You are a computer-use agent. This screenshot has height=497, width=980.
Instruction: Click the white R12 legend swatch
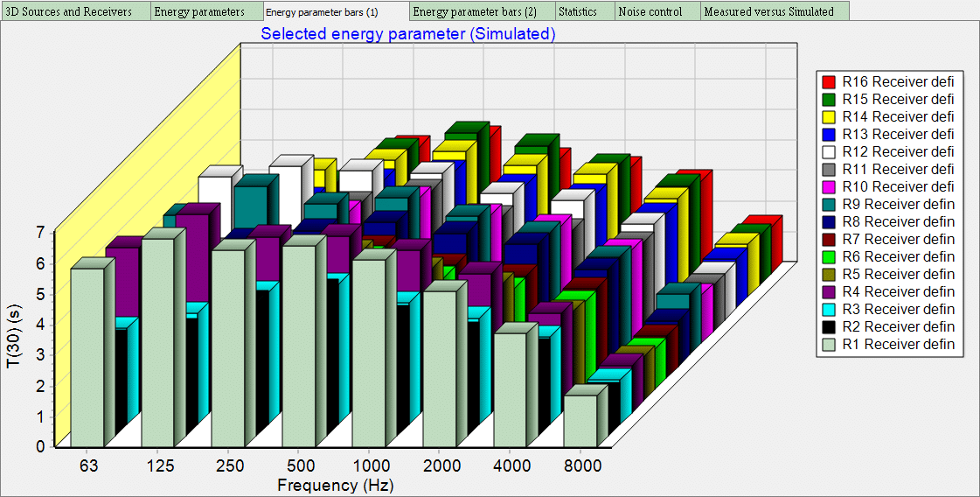(x=829, y=151)
